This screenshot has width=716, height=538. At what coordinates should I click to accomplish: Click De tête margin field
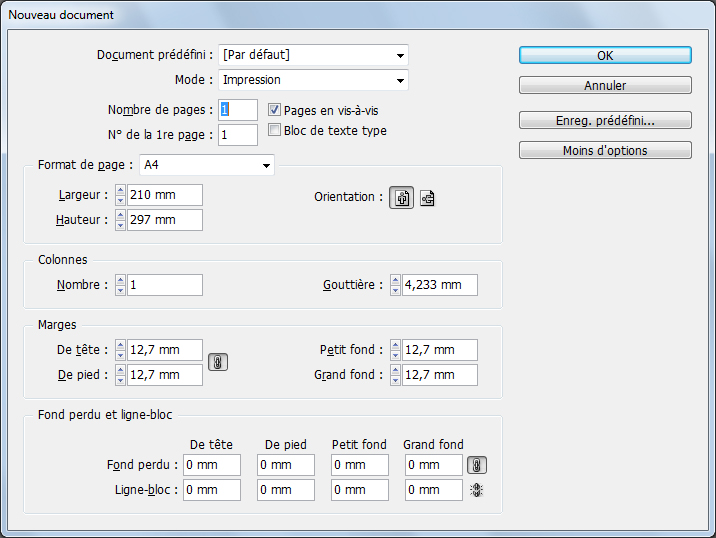(165, 350)
